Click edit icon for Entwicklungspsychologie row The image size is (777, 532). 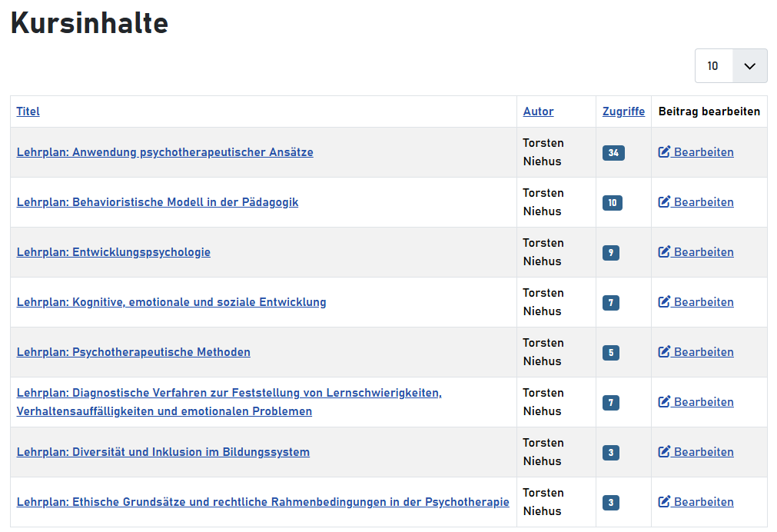[x=665, y=252]
